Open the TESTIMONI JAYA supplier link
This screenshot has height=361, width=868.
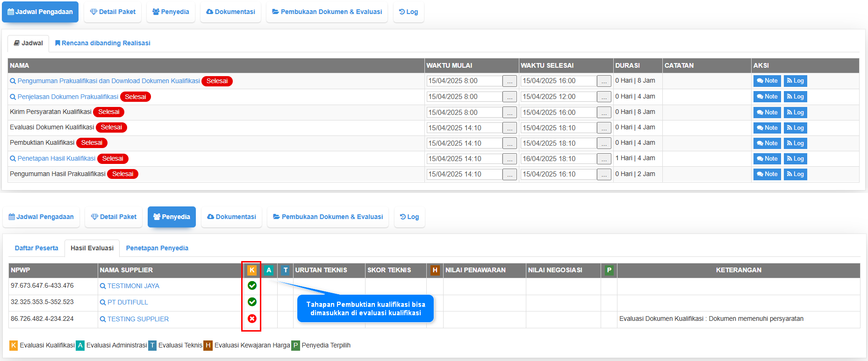pyautogui.click(x=133, y=286)
